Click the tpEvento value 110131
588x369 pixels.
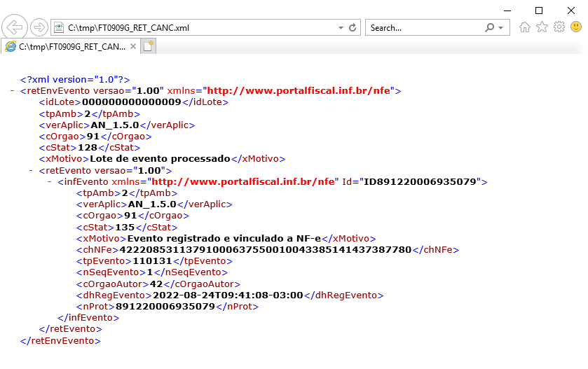152,261
